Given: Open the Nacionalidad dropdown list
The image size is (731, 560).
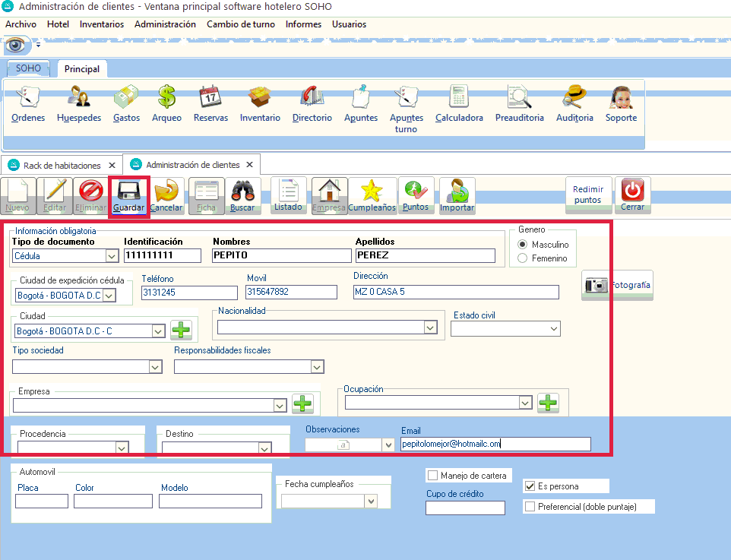Looking at the screenshot, I should 431,327.
